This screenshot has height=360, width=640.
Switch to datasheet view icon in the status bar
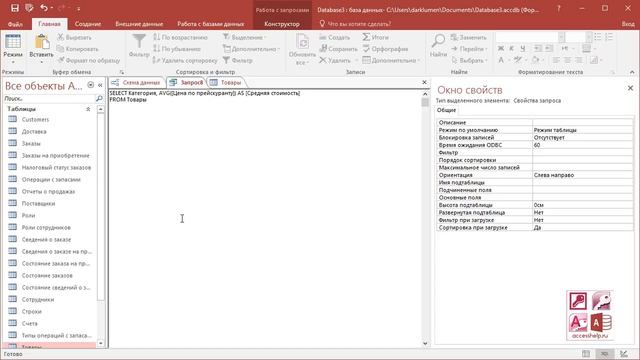point(586,354)
